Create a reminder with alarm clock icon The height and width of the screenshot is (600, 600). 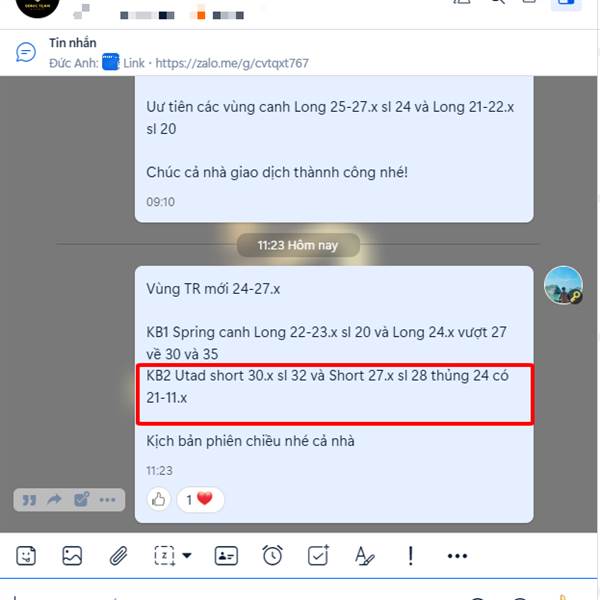[x=272, y=555]
